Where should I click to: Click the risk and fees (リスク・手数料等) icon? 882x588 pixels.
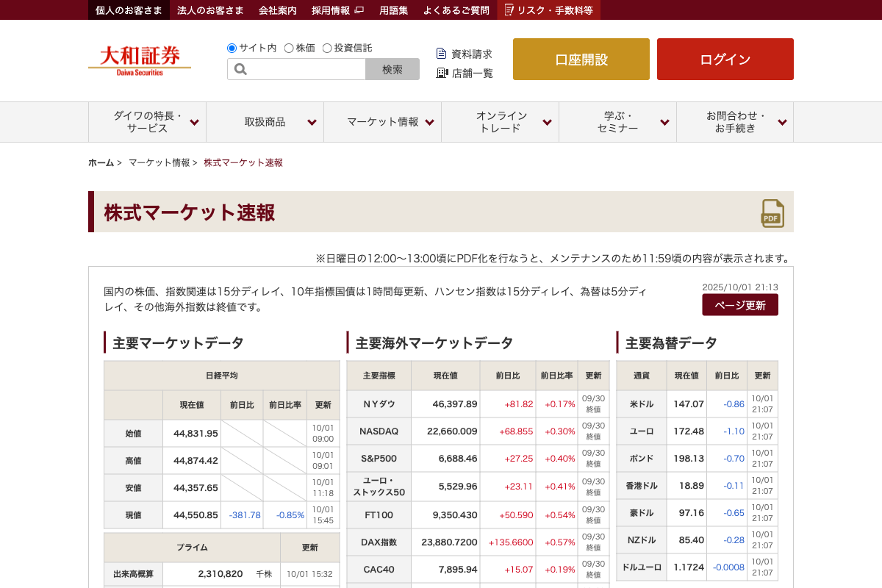(x=509, y=10)
